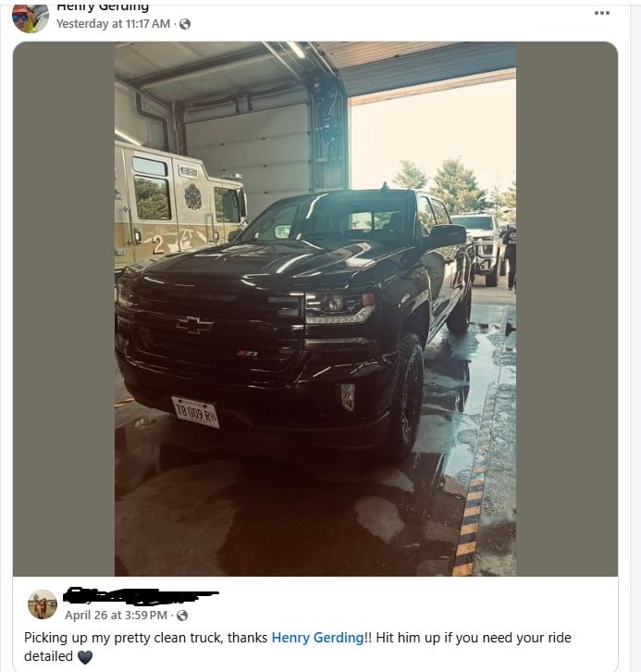Click the black heart emoji after 'detailed'
This screenshot has width=641, height=672.
85,656
